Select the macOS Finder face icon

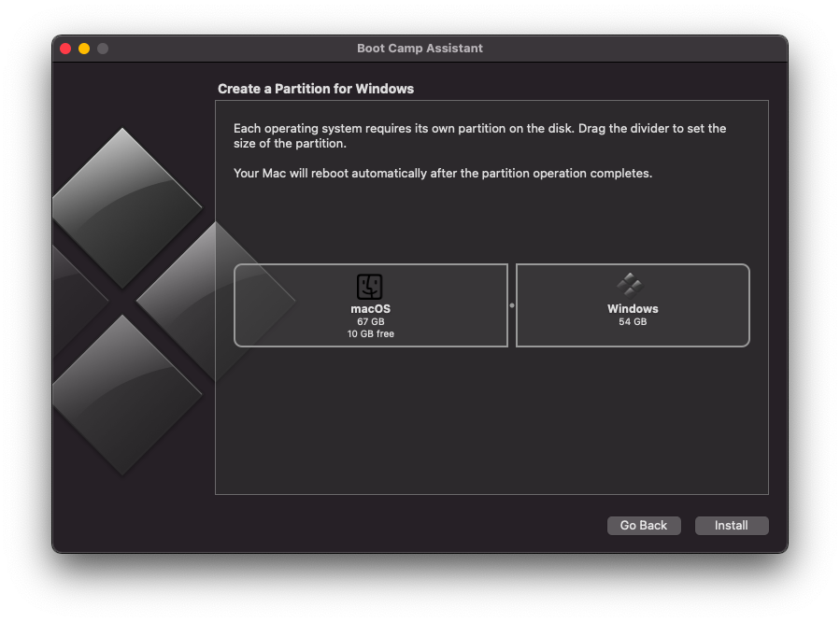coord(370,287)
